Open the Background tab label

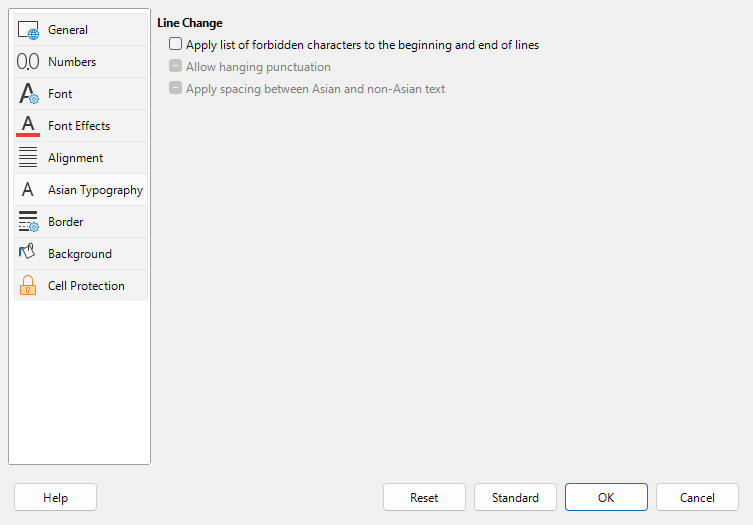pyautogui.click(x=80, y=254)
